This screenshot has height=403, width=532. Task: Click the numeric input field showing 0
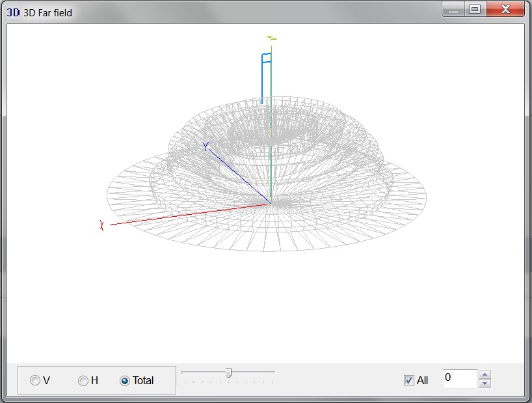coord(460,378)
